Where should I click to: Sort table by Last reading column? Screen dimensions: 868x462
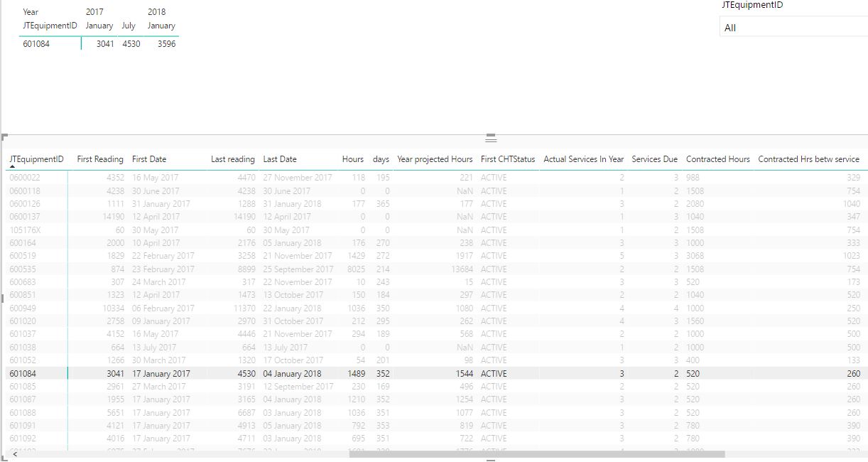232,159
